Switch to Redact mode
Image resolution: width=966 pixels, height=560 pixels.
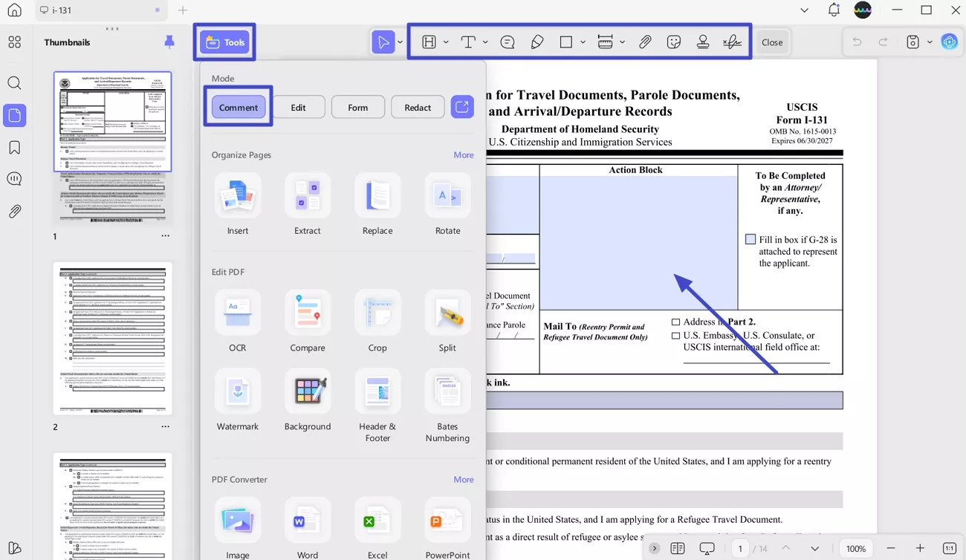point(418,107)
